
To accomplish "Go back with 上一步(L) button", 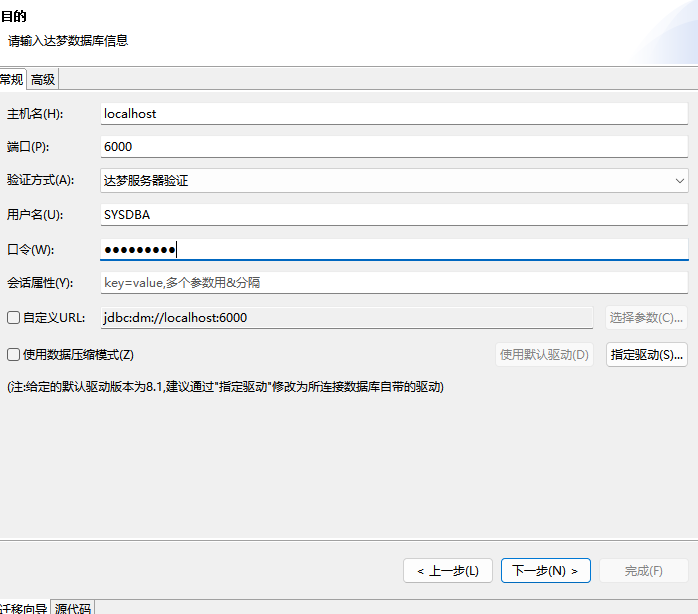I will pos(448,570).
